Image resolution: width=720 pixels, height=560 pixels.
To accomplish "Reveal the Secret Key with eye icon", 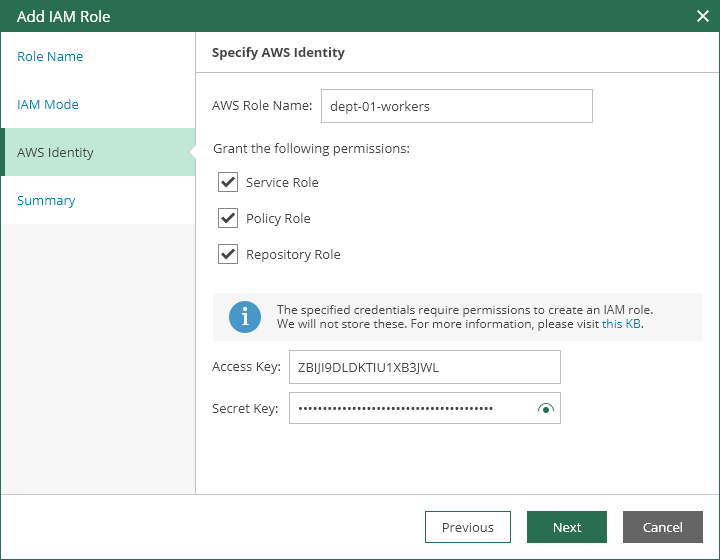I will coord(545,408).
